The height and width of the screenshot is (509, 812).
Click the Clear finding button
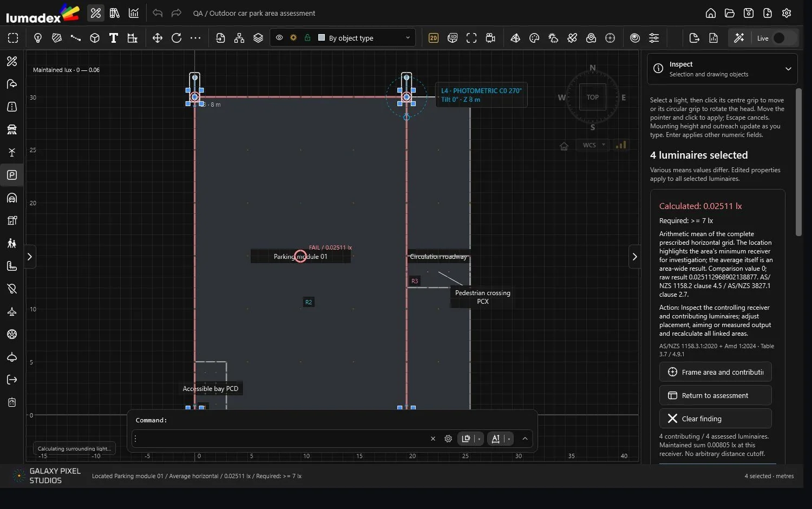coord(716,419)
